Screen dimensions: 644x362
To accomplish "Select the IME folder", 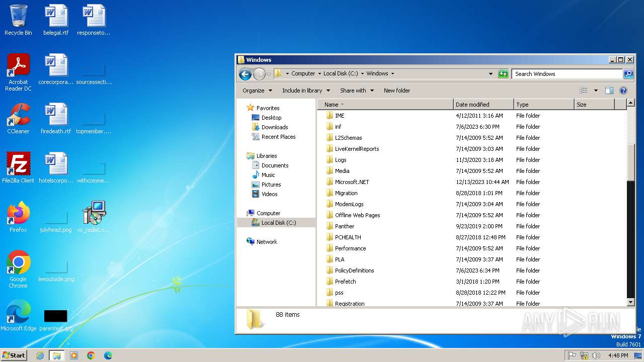I will 340,116.
